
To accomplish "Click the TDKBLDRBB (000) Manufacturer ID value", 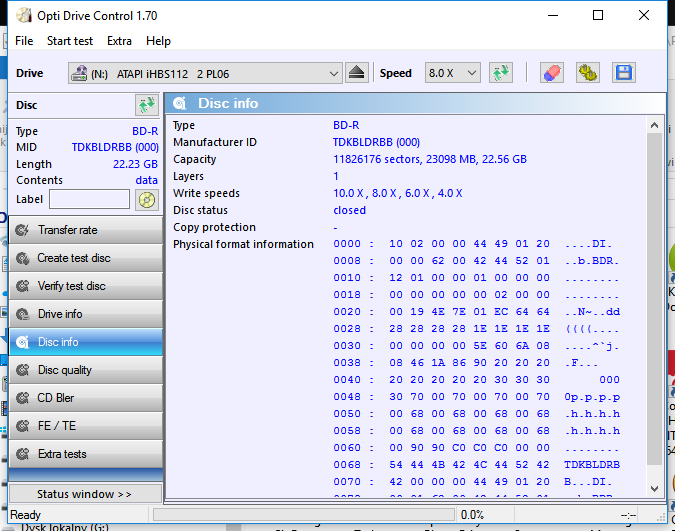I will pyautogui.click(x=376, y=142).
